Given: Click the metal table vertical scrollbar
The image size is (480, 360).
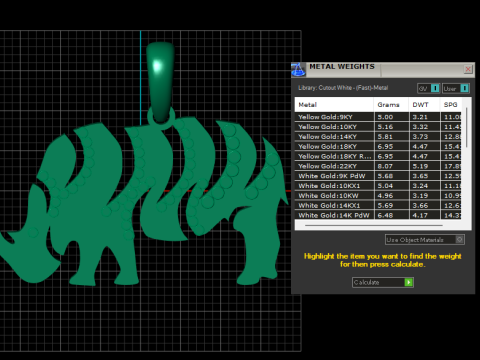Looking at the screenshot, I should [x=467, y=128].
